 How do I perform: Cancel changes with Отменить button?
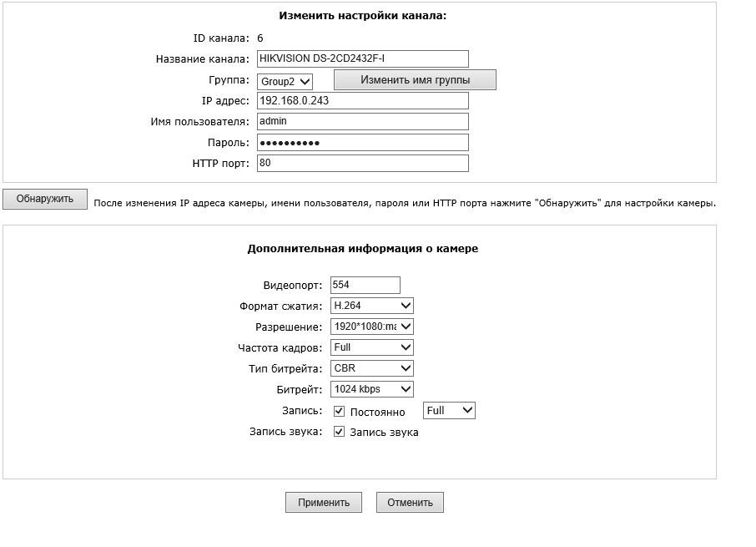click(x=410, y=502)
